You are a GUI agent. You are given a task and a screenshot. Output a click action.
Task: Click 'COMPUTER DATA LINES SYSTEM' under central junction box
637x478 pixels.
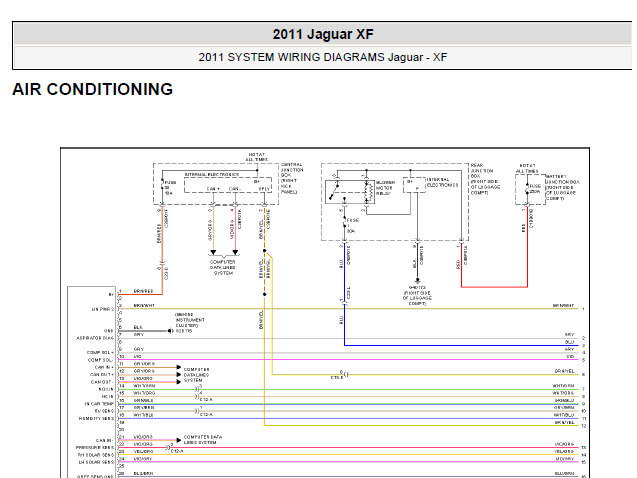(x=223, y=268)
